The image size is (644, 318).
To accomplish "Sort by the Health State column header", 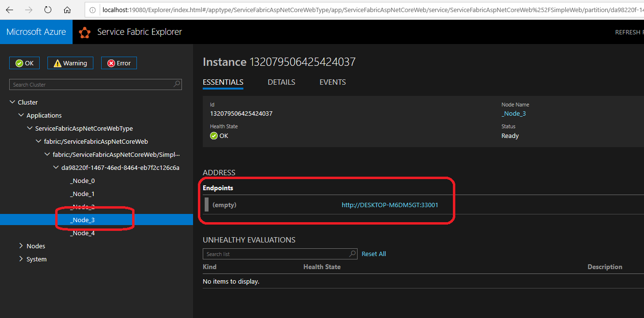I will tap(322, 267).
